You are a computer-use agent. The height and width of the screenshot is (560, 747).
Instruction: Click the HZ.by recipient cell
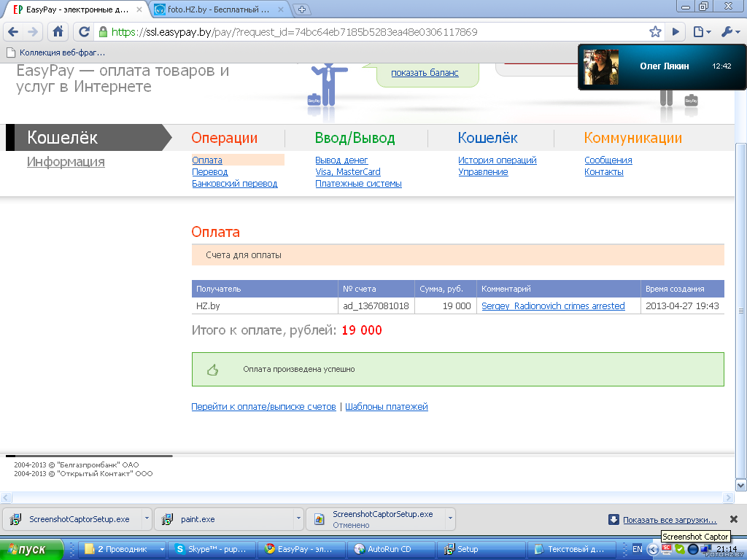coord(265,306)
